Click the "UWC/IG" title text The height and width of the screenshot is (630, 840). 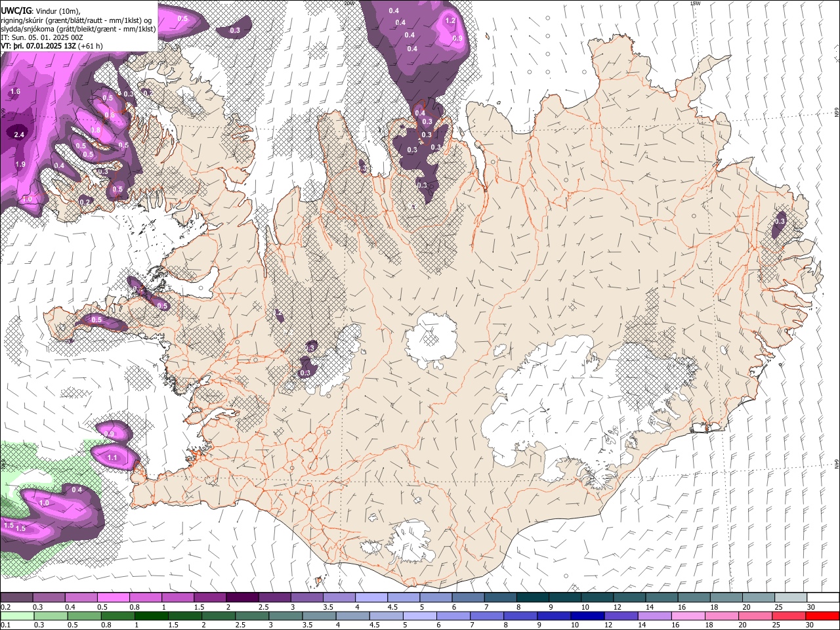tap(16, 10)
